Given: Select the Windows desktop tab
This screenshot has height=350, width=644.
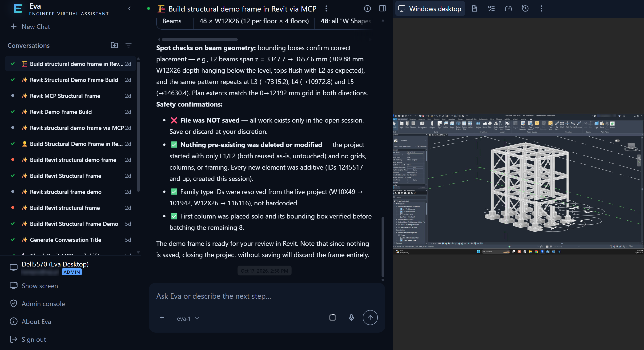Looking at the screenshot, I should pos(430,8).
